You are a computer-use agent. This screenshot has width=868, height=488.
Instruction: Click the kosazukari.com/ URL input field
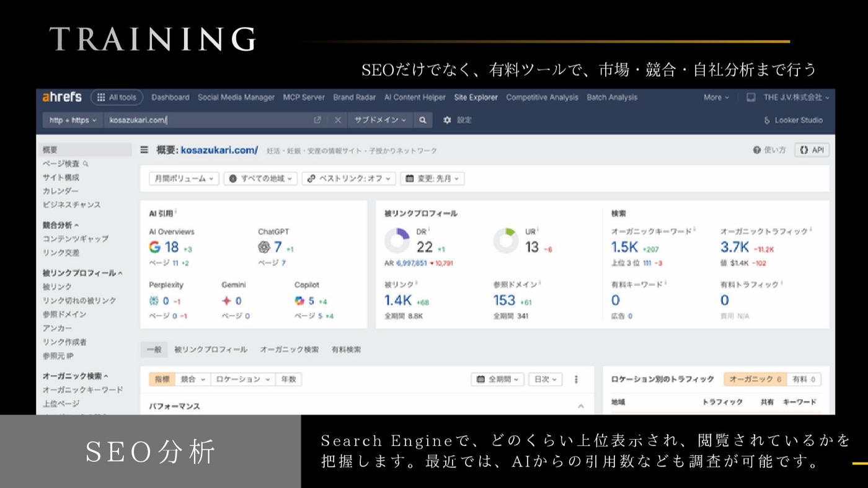pyautogui.click(x=208, y=120)
